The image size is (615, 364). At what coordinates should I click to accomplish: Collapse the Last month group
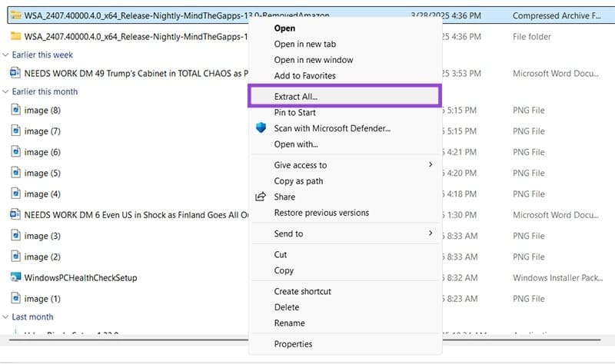point(6,316)
